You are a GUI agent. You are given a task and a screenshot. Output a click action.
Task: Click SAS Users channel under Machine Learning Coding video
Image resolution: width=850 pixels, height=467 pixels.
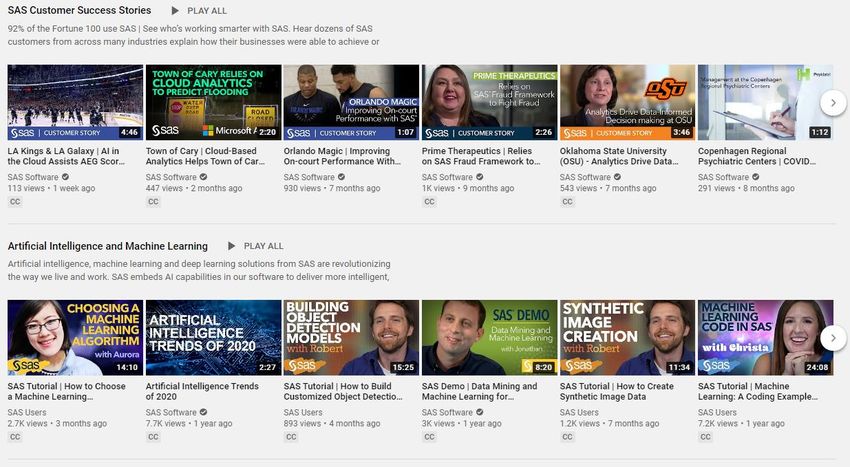[717, 412]
